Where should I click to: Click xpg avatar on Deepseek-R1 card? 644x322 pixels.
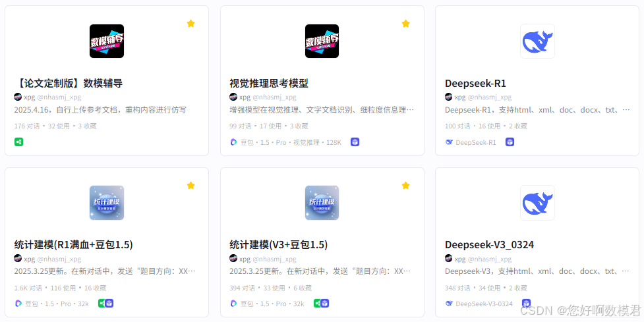click(448, 97)
